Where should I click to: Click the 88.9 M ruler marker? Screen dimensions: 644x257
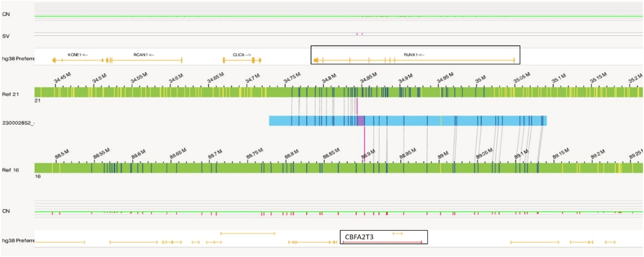368,154
